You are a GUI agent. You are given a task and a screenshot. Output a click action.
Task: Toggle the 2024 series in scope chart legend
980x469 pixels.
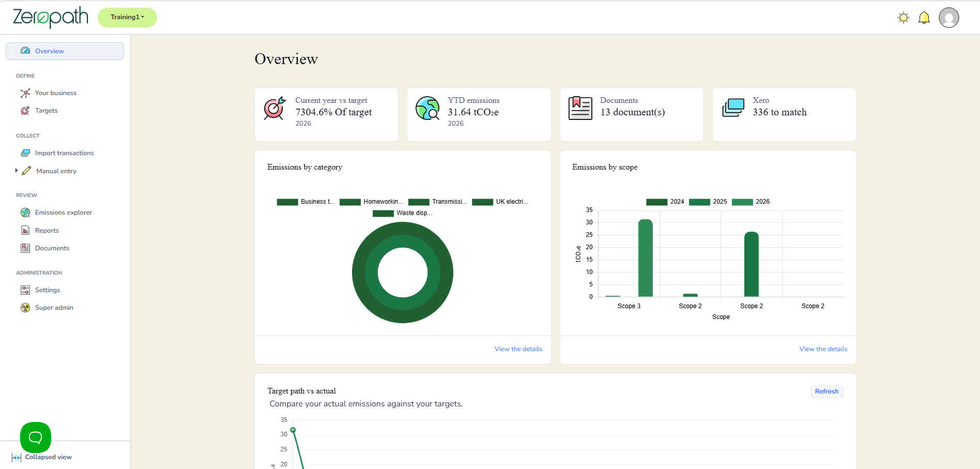[x=665, y=202]
